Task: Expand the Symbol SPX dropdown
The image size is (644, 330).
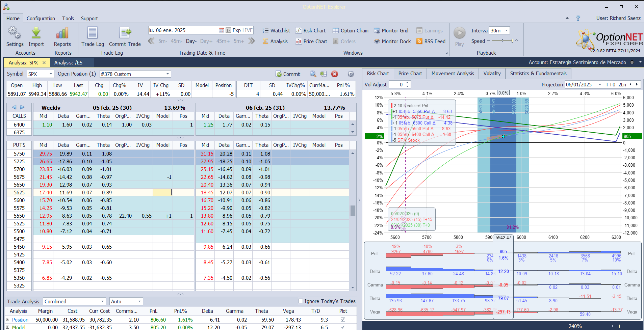Action: [x=51, y=74]
